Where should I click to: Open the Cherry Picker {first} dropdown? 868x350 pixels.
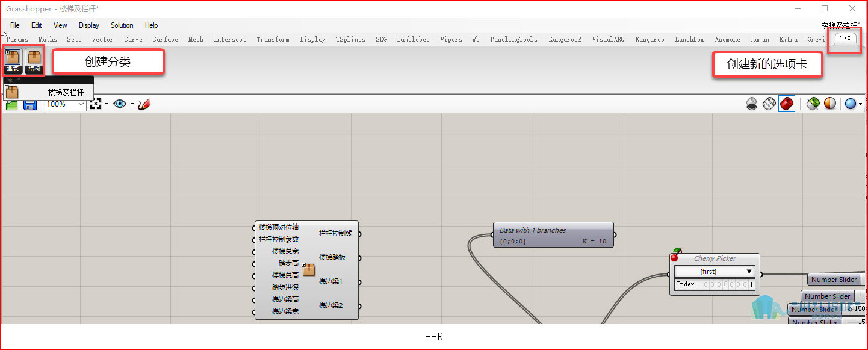point(715,272)
